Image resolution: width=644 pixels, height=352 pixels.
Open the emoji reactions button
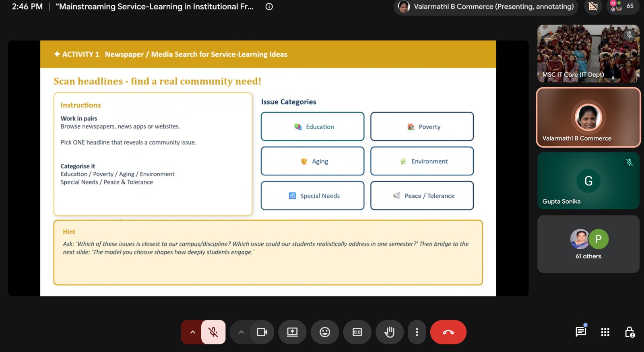(325, 332)
